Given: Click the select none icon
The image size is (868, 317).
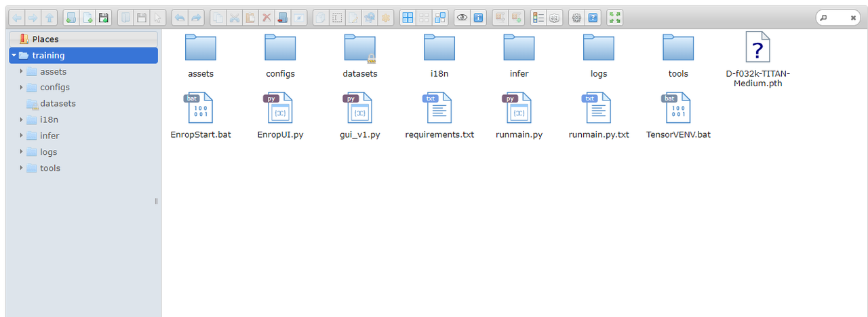Looking at the screenshot, I should click(424, 18).
